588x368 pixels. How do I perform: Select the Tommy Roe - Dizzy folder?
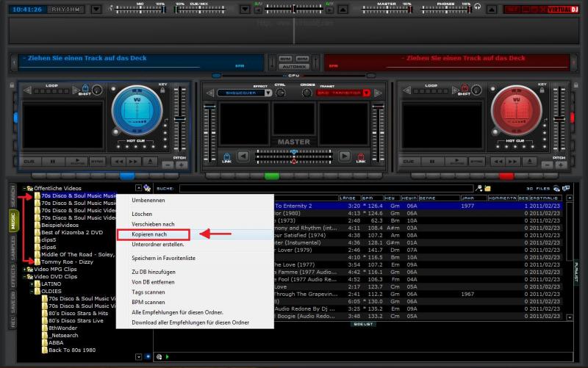click(68, 261)
